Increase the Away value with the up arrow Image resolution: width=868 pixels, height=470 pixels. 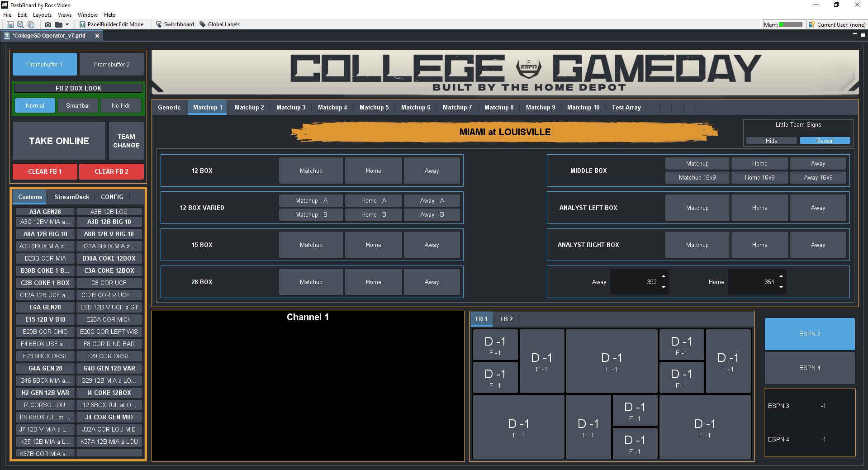pos(664,276)
